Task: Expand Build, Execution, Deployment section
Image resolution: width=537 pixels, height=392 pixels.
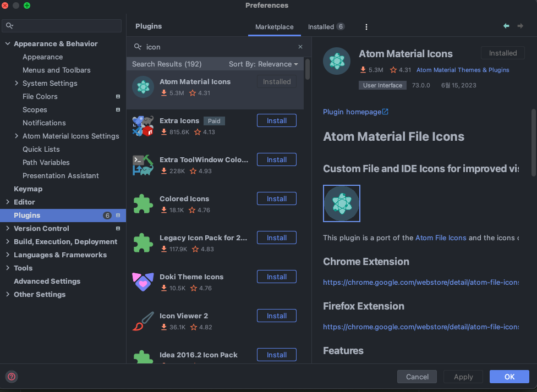Action: pyautogui.click(x=8, y=241)
